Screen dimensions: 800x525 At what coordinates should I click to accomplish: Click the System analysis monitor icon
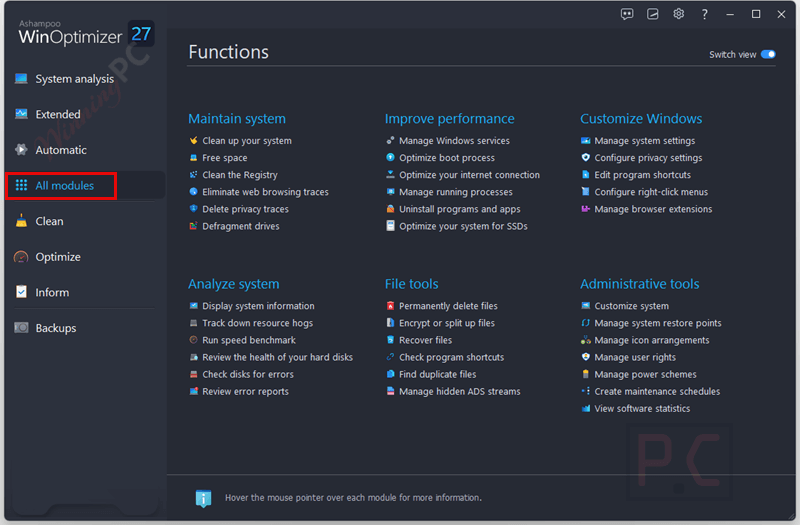[21, 79]
